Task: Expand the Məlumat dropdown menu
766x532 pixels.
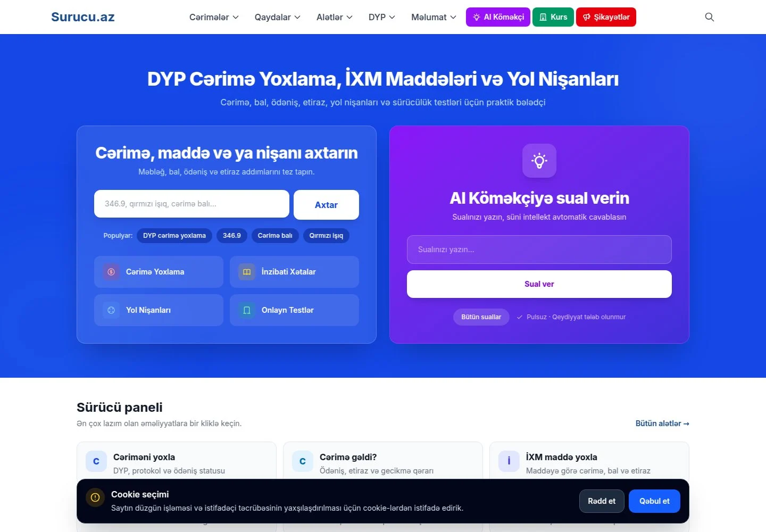Action: pos(434,17)
